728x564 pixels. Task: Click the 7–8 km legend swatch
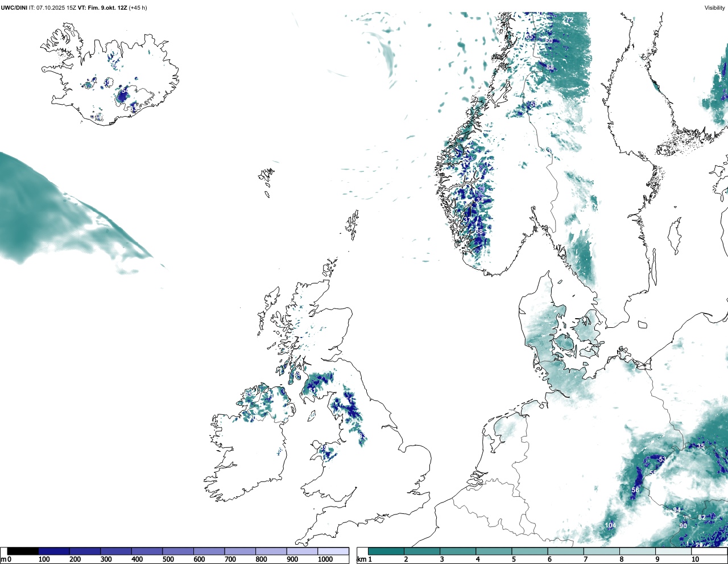(602, 551)
